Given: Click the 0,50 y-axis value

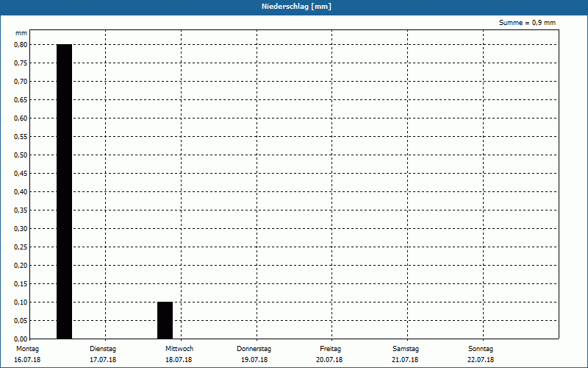Looking at the screenshot, I should click(21, 155).
